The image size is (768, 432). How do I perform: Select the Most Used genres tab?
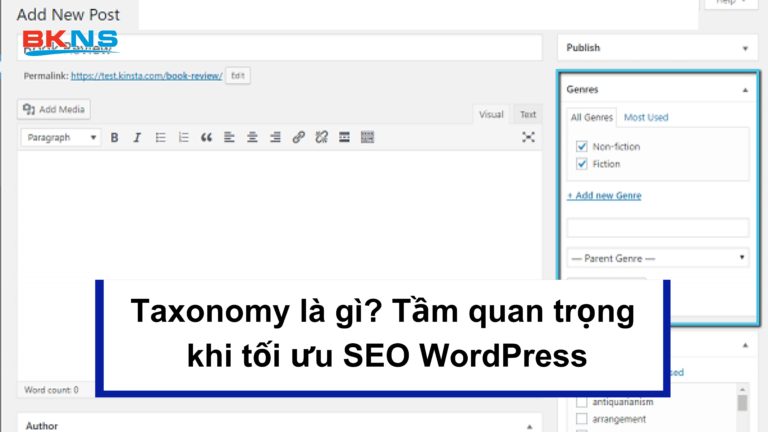point(646,118)
